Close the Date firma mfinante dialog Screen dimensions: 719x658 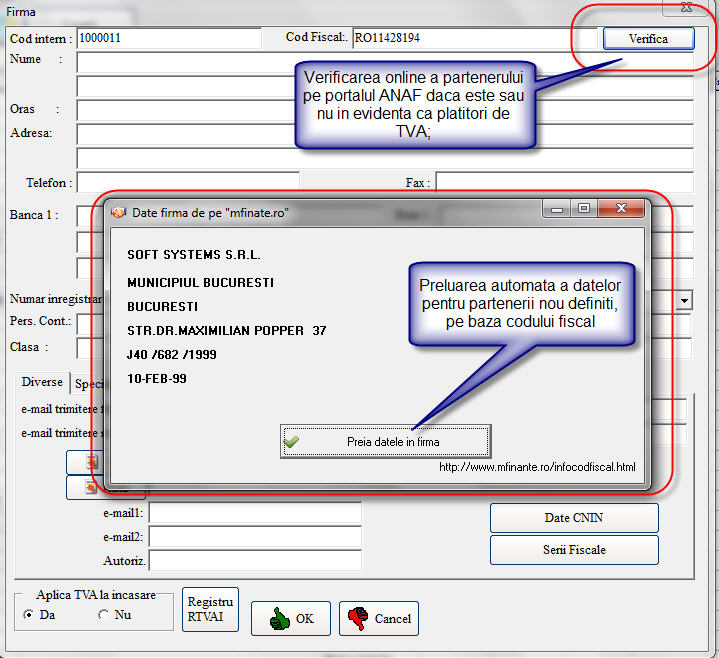coord(620,209)
